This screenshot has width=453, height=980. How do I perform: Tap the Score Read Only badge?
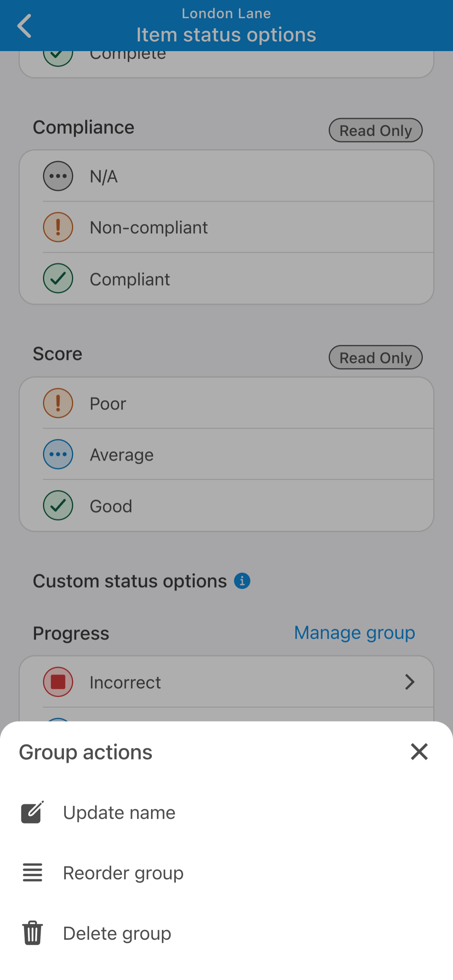[376, 357]
